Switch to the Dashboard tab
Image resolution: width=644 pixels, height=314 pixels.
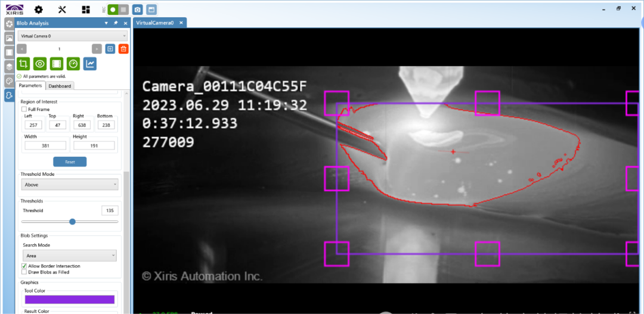coord(60,86)
